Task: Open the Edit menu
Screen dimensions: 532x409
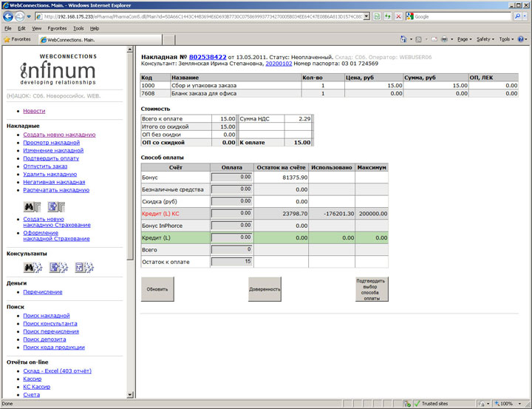Action: point(21,29)
